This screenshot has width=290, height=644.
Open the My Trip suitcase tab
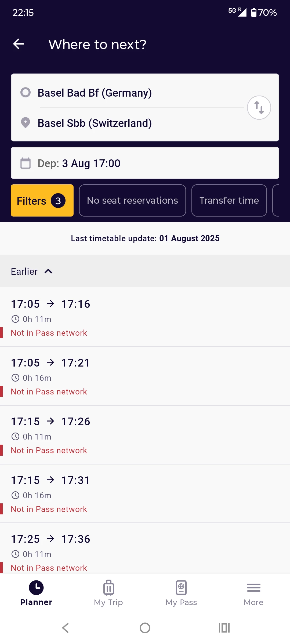[x=108, y=593]
